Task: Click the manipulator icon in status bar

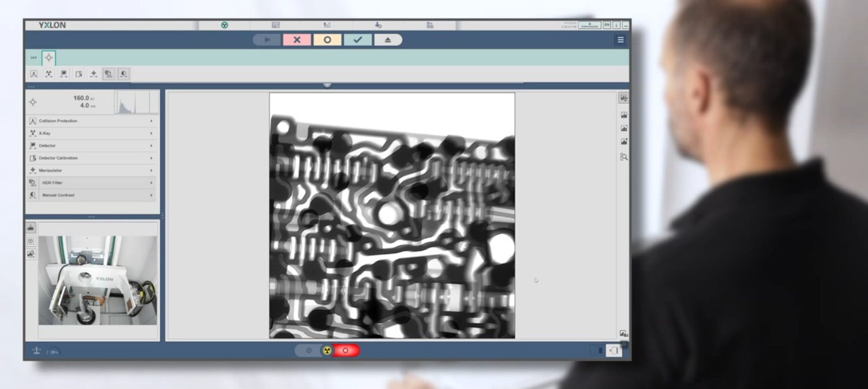Action: [x=36, y=350]
